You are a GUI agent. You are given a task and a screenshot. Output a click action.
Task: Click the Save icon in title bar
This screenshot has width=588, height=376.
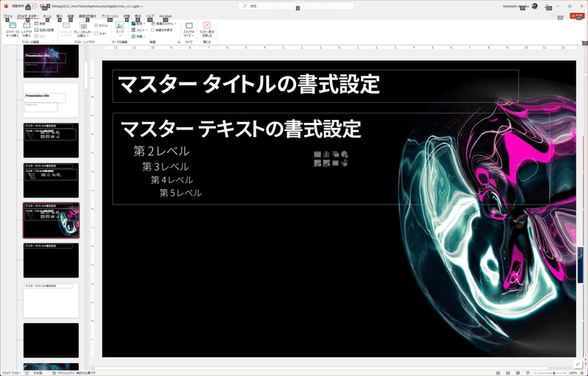(x=43, y=7)
